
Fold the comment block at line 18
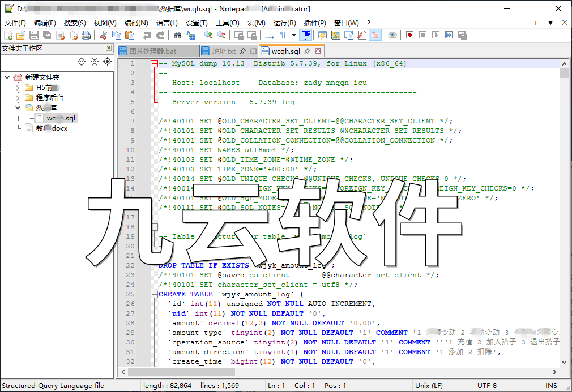tap(154, 227)
